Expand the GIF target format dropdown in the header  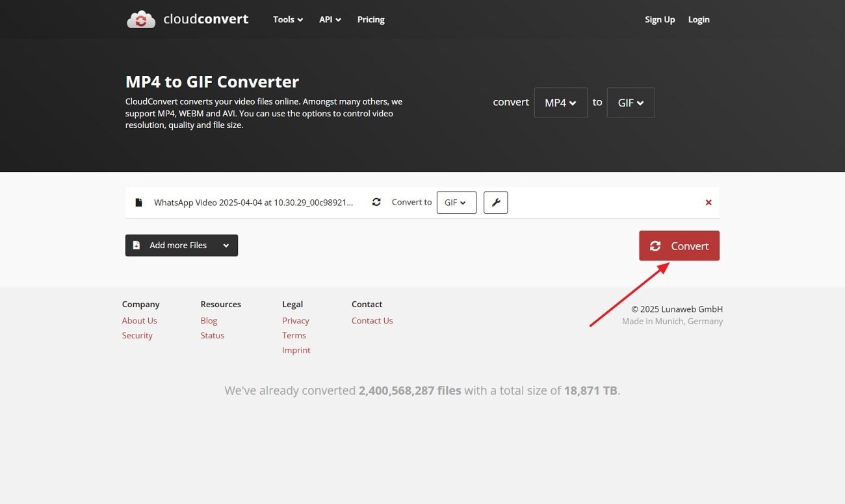[630, 103]
